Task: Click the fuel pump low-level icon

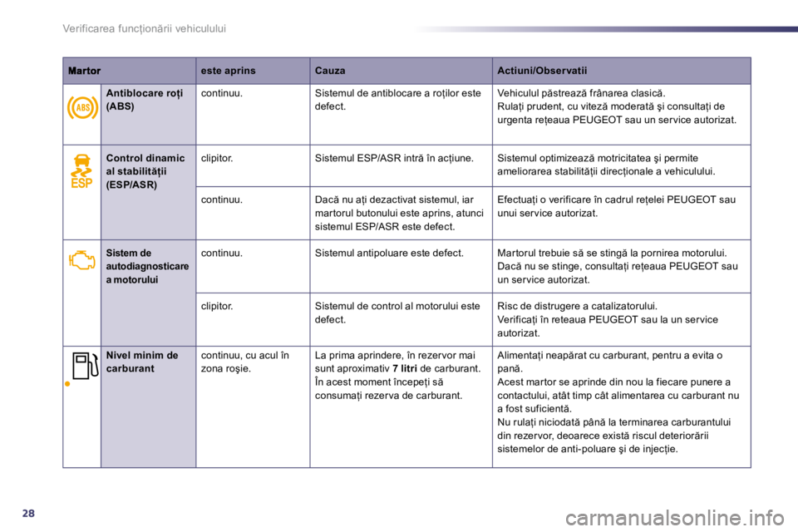Action: tap(85, 366)
